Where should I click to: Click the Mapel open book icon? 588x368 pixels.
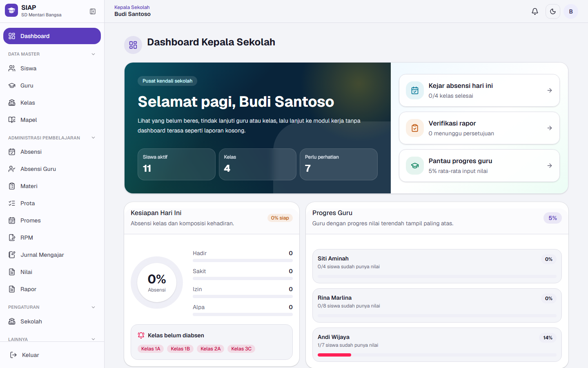point(12,120)
